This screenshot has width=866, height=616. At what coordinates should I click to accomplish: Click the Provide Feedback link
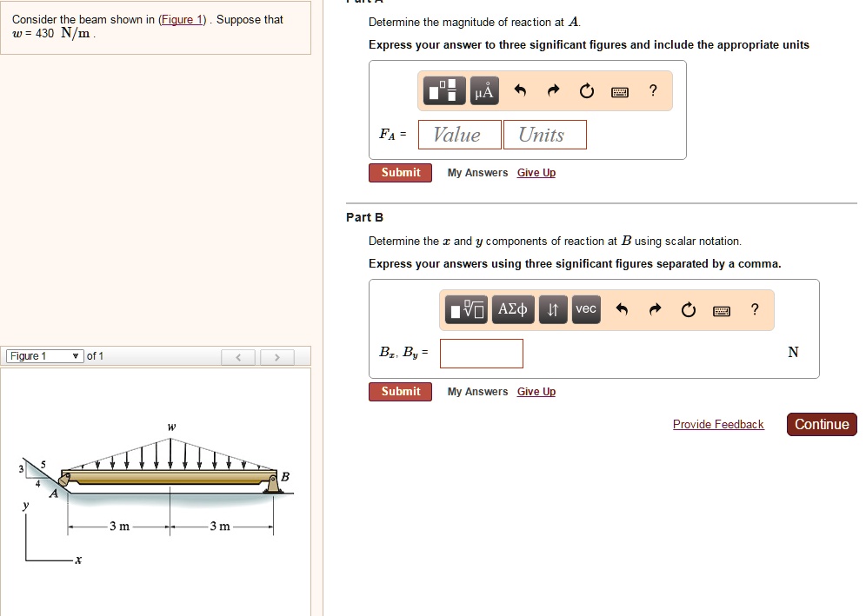click(x=718, y=424)
